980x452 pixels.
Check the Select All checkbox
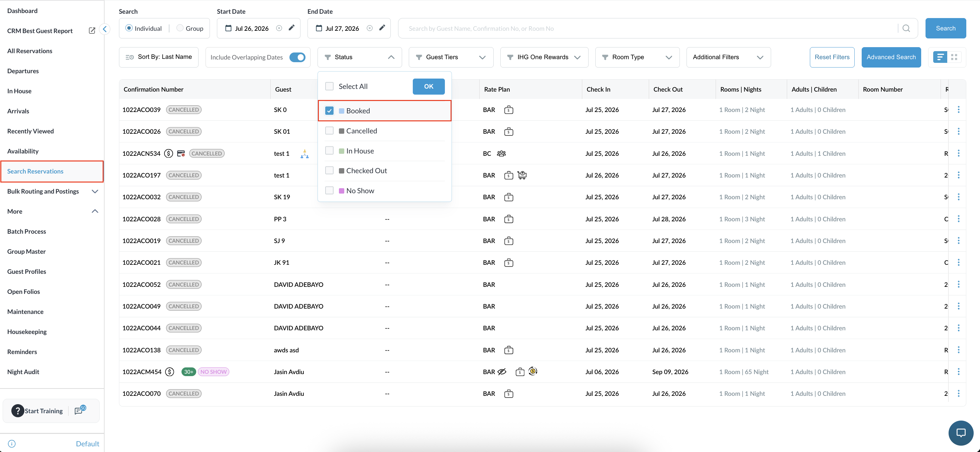coord(330,86)
